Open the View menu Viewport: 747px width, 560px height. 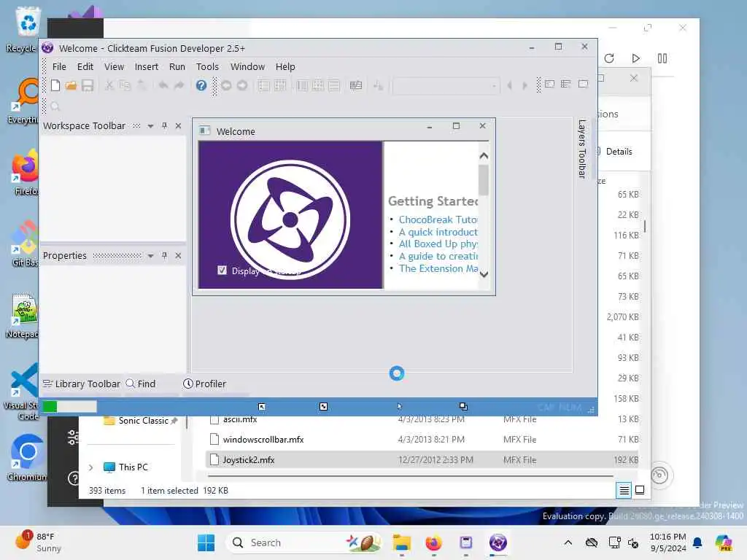pos(114,66)
